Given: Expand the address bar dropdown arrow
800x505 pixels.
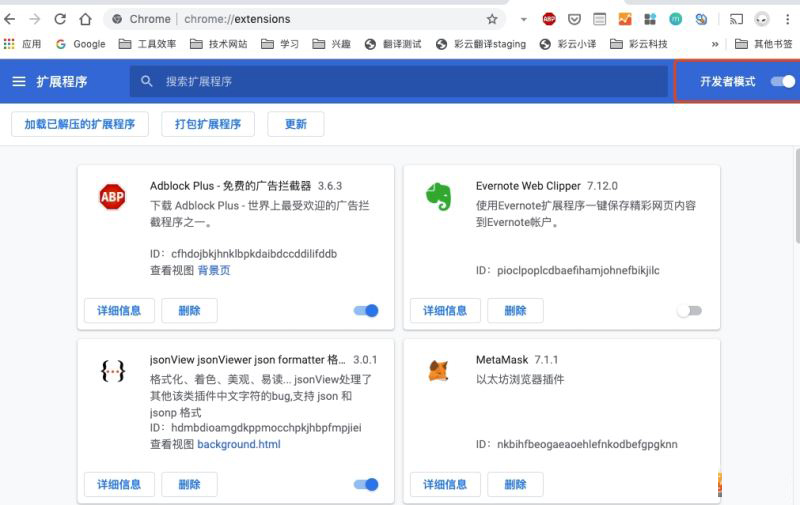Looking at the screenshot, I should pos(523,19).
